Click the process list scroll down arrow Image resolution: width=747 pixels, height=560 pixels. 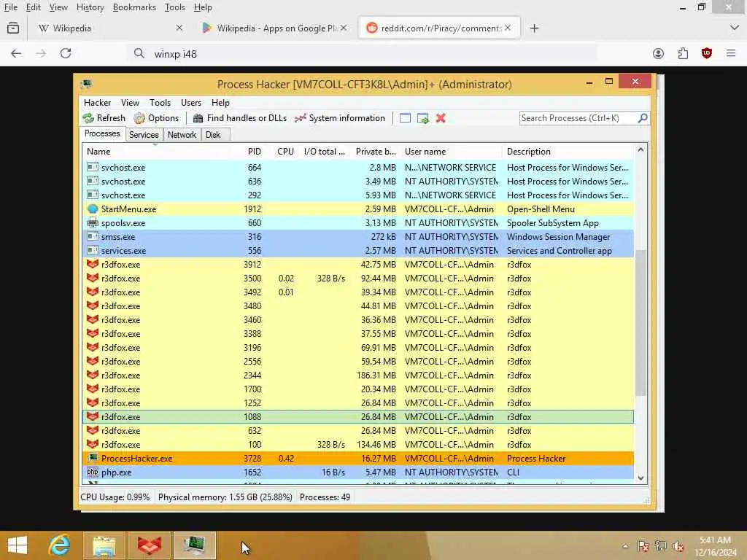[x=640, y=478]
